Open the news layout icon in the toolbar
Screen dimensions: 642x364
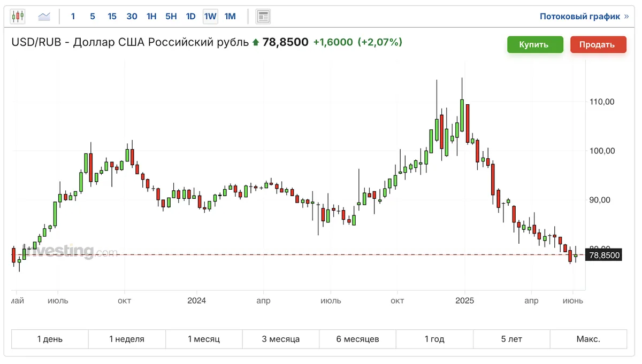263,17
